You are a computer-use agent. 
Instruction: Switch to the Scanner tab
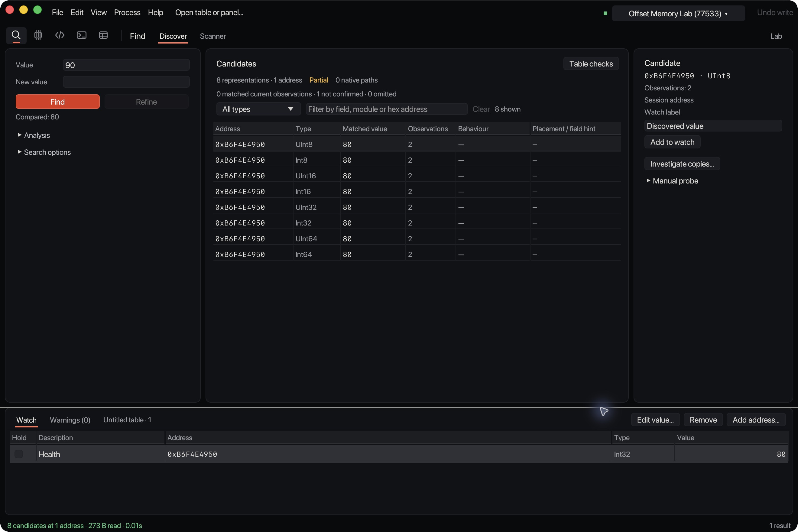point(213,36)
